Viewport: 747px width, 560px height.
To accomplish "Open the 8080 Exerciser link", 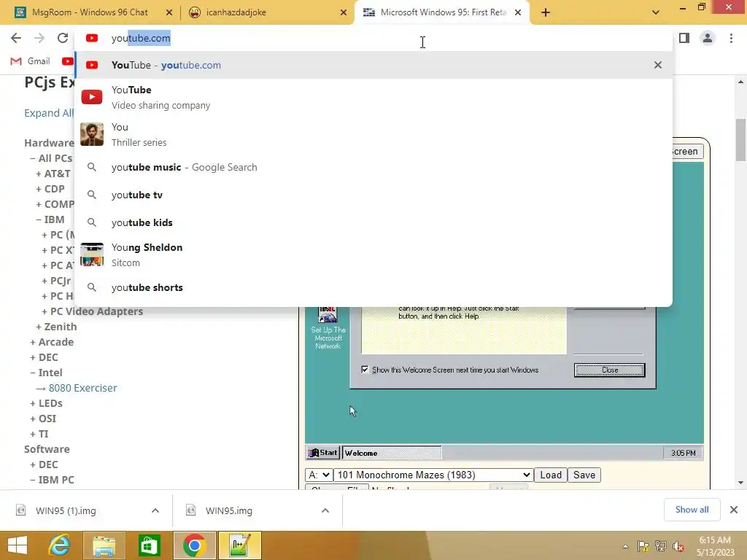I will coord(82,388).
